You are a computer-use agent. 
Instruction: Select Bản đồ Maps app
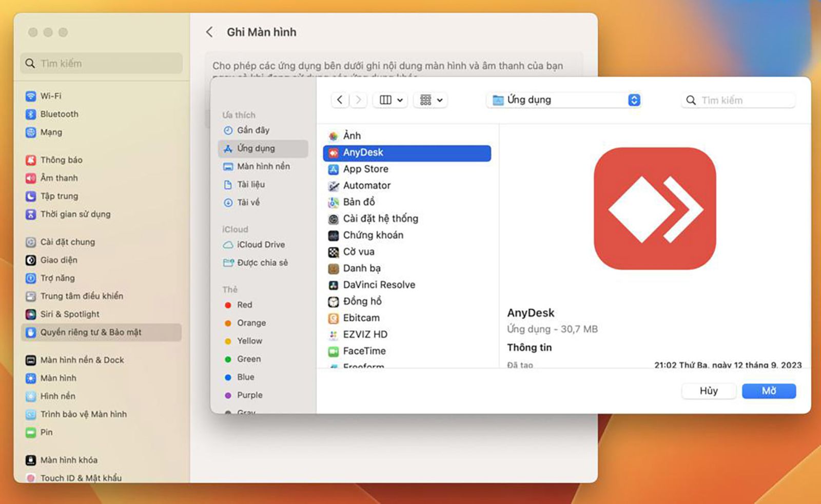pyautogui.click(x=407, y=202)
